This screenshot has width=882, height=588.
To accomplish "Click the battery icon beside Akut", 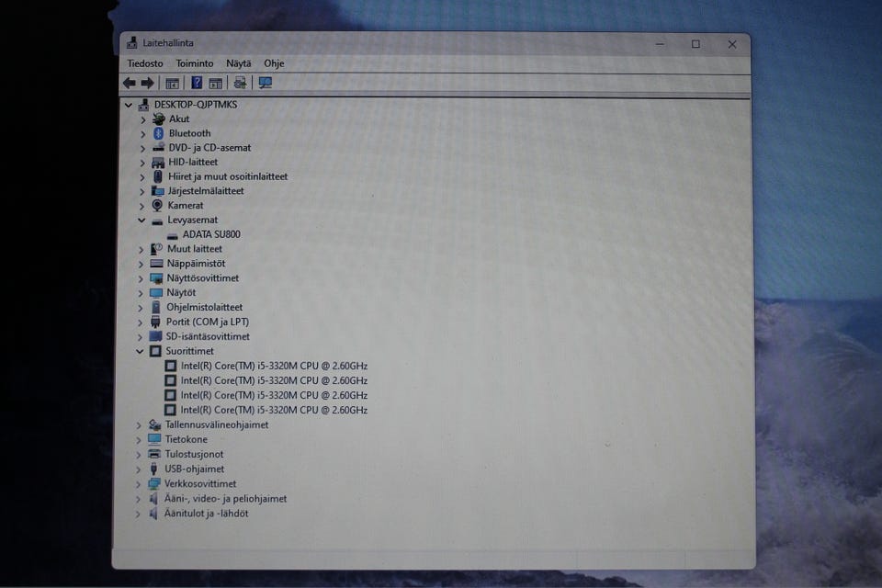I will pos(159,119).
